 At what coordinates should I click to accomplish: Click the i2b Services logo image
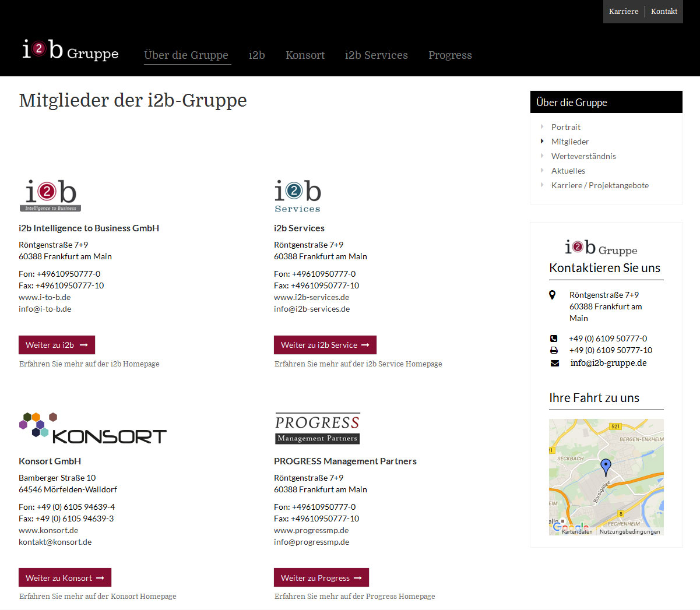point(298,196)
